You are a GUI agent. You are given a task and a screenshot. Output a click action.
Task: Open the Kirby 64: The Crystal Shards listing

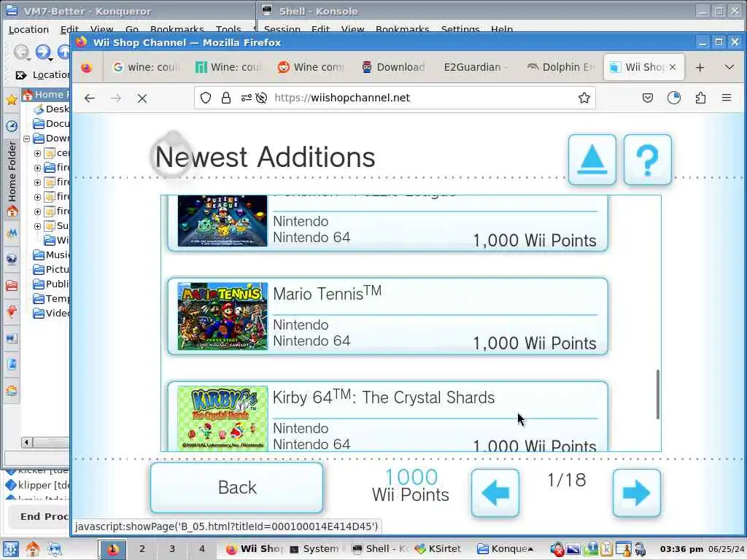pos(387,416)
